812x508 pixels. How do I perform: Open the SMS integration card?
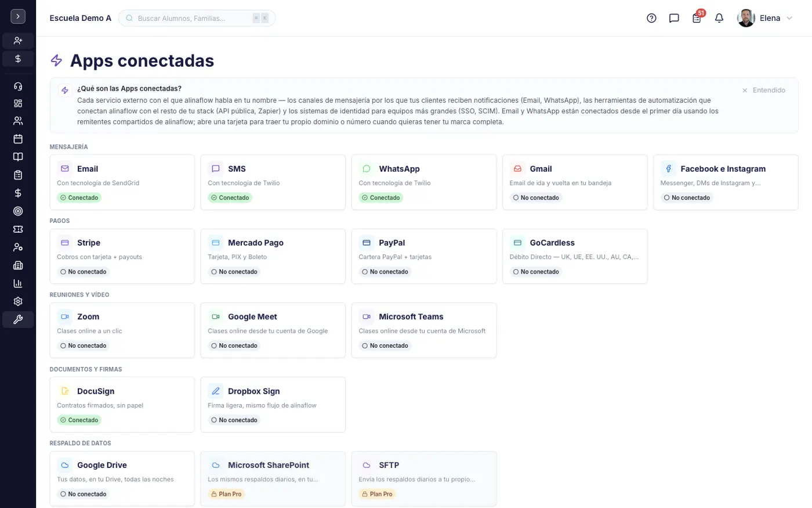click(273, 182)
